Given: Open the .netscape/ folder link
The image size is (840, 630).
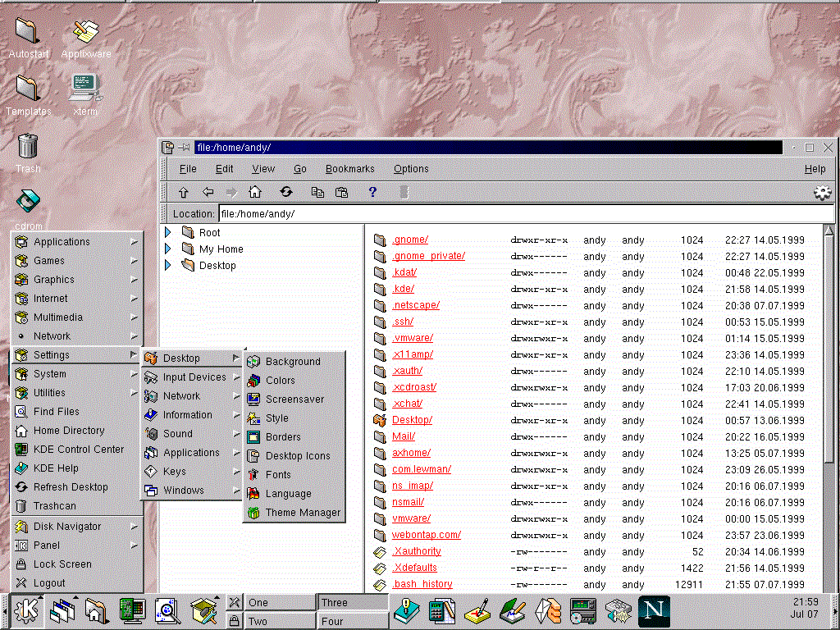Looking at the screenshot, I should pos(415,305).
